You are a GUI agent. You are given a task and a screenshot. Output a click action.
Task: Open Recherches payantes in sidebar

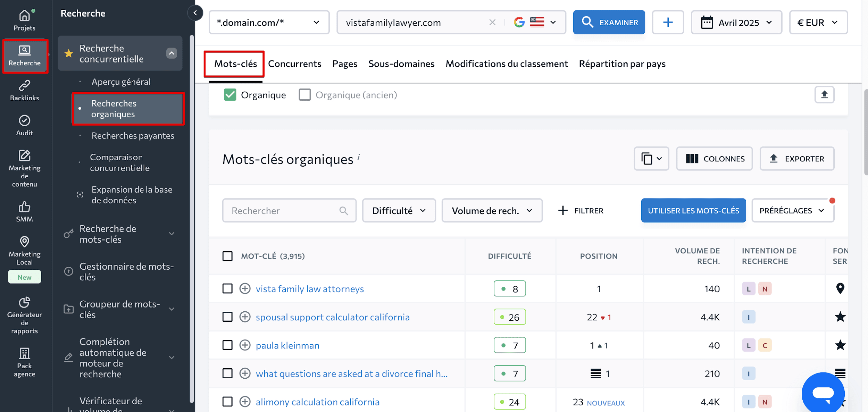pos(133,136)
